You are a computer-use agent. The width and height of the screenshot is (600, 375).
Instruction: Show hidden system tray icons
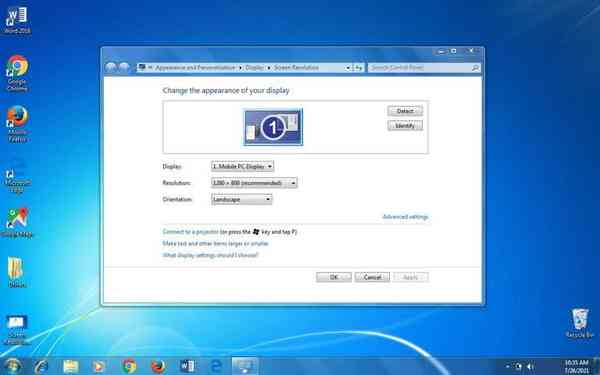coord(507,367)
